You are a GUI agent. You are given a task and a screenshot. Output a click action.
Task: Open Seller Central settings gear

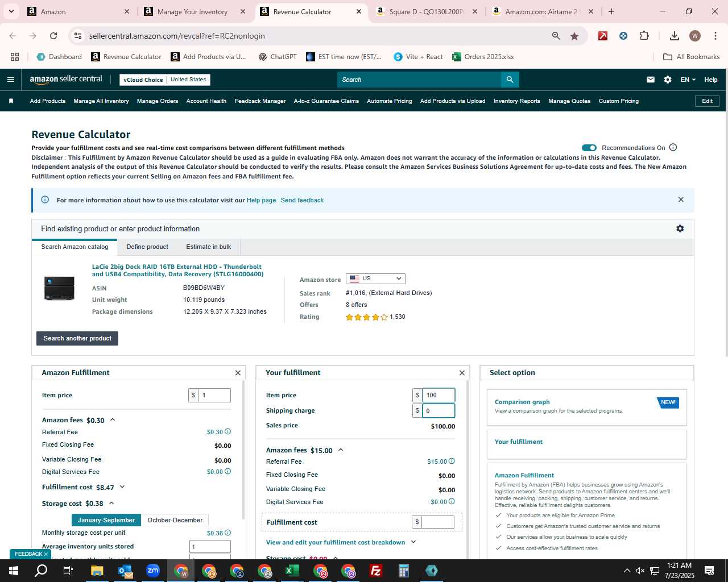[x=668, y=80]
